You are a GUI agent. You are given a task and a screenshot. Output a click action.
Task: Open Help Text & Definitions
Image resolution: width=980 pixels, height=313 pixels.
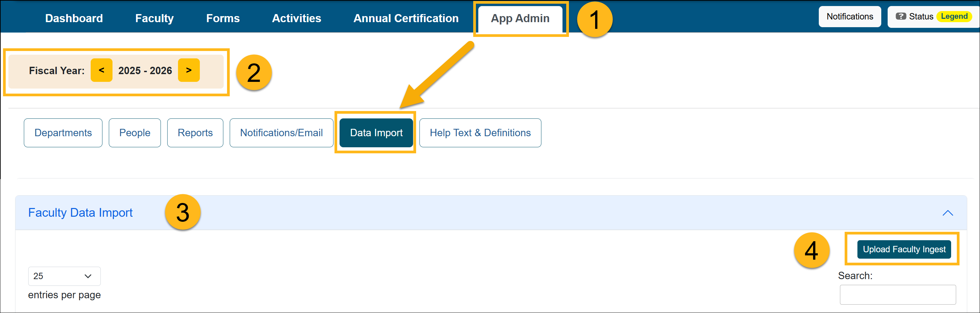[480, 133]
